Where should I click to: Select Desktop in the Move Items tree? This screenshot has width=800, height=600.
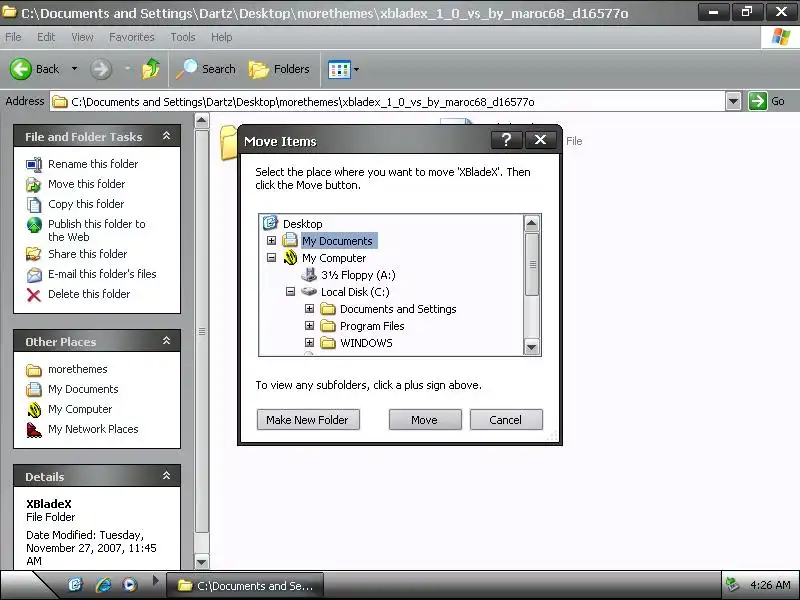(303, 224)
